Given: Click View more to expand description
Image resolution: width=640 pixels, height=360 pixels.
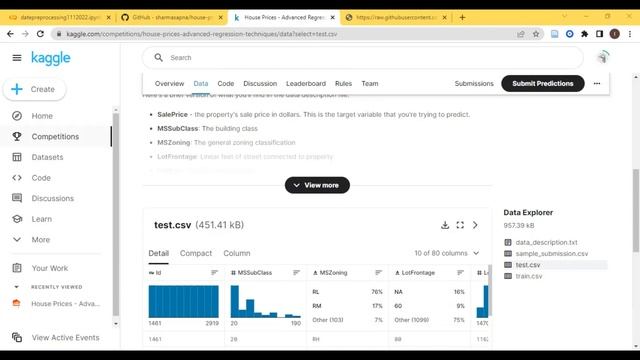Looking at the screenshot, I should [x=317, y=185].
